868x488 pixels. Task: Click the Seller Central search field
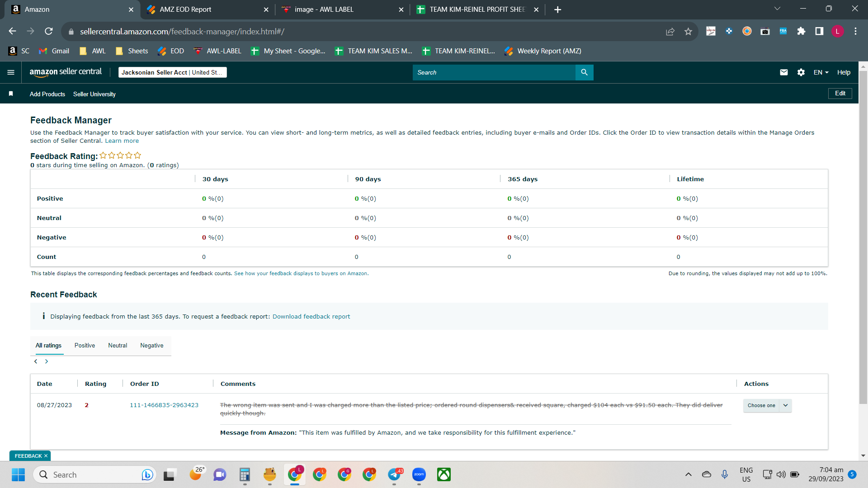[x=494, y=72]
